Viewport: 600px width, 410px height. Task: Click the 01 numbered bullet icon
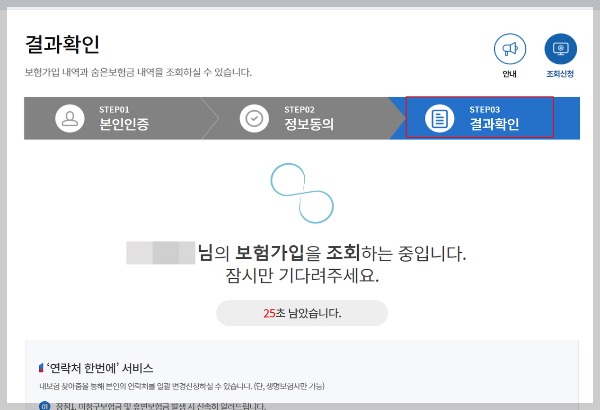[44, 406]
